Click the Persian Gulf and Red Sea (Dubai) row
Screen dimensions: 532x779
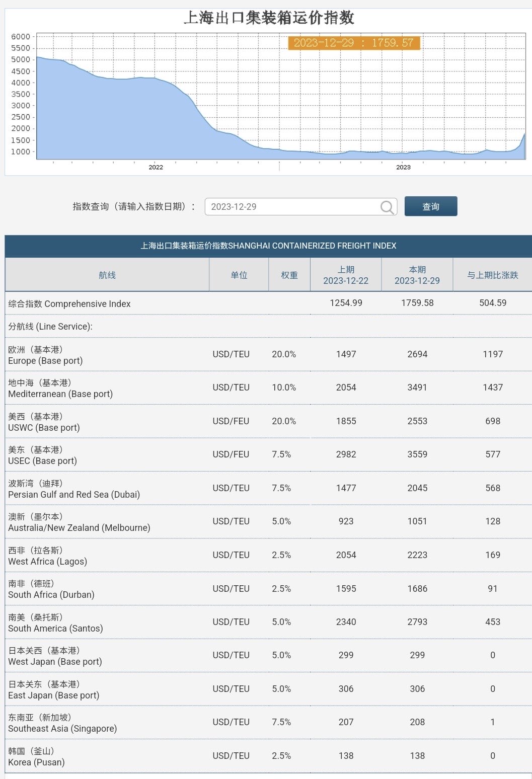268,489
